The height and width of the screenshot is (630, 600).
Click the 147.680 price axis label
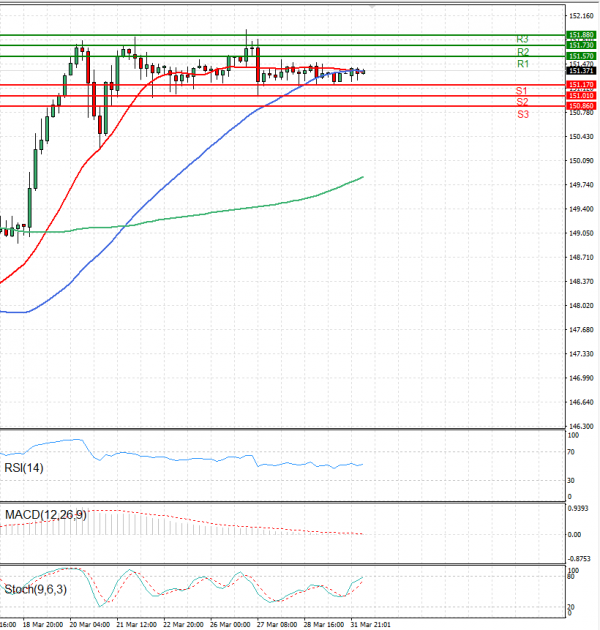coord(581,329)
